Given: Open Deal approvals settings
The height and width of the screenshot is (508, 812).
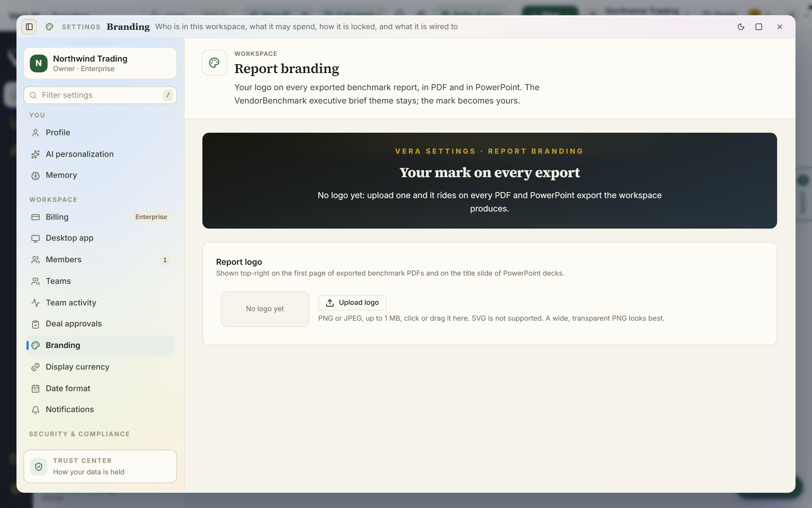Looking at the screenshot, I should 100,324.
